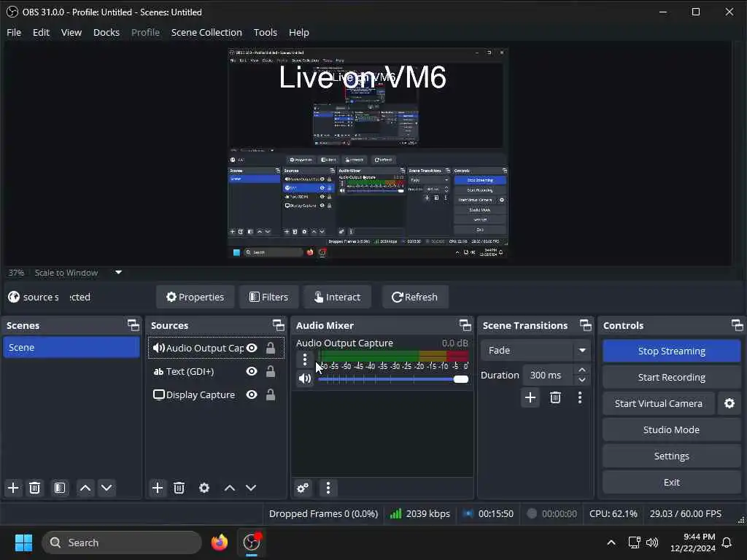Click OBS Studio taskbar icon
This screenshot has width=747, height=560.
252,542
